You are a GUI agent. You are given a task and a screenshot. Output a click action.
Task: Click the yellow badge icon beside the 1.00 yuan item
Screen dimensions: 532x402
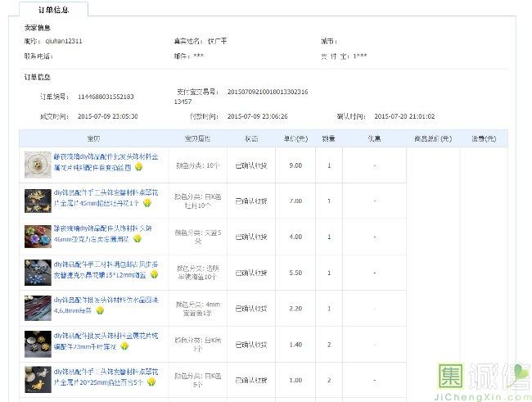[151, 382]
